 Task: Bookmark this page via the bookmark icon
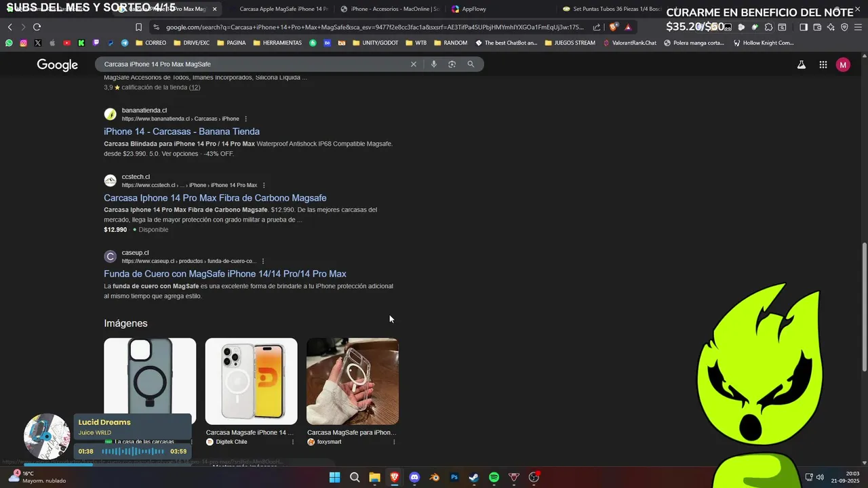pos(138,27)
